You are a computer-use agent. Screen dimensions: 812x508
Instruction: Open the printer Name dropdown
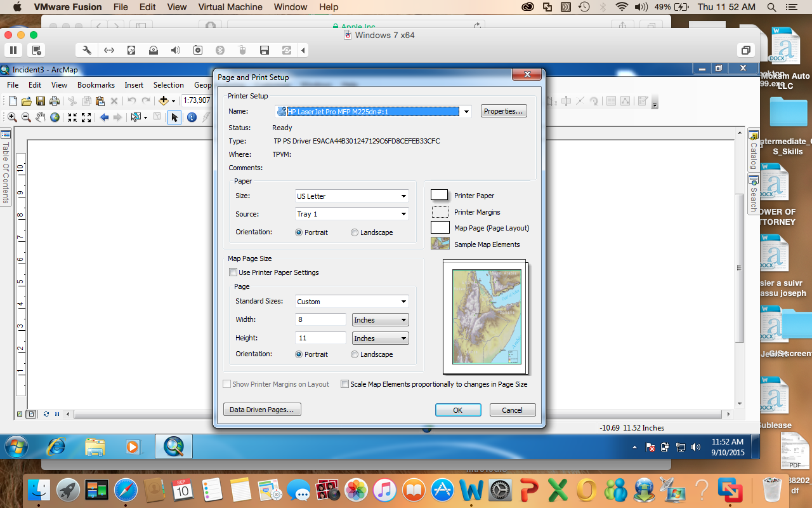click(x=466, y=110)
